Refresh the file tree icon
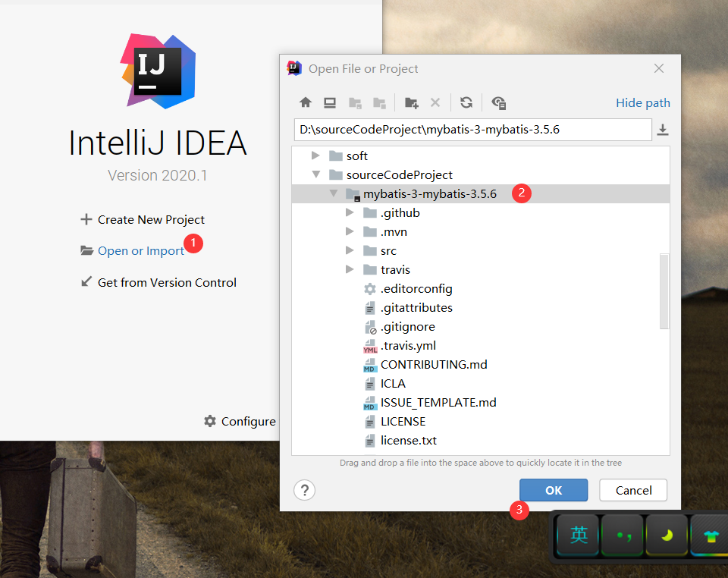 [466, 102]
